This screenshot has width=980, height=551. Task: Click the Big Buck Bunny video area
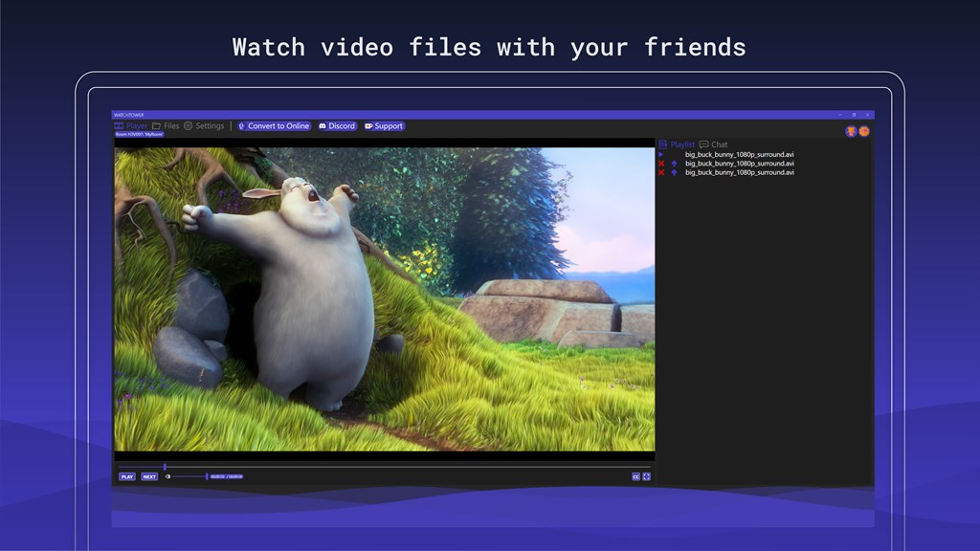click(x=385, y=299)
